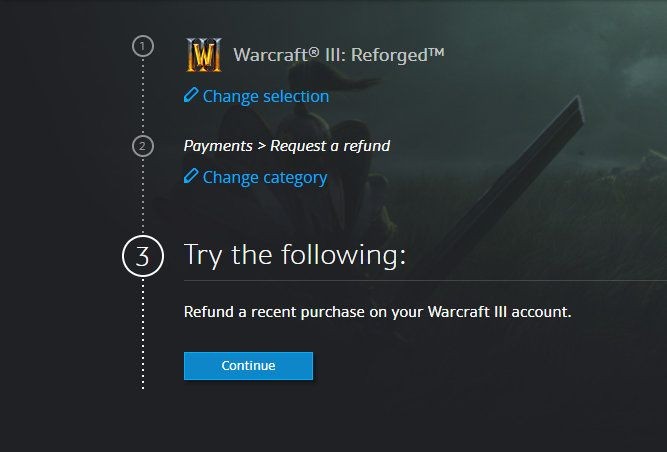Select the step 2 circle indicator
Image resolution: width=667 pixels, height=452 pixels.
[x=143, y=146]
